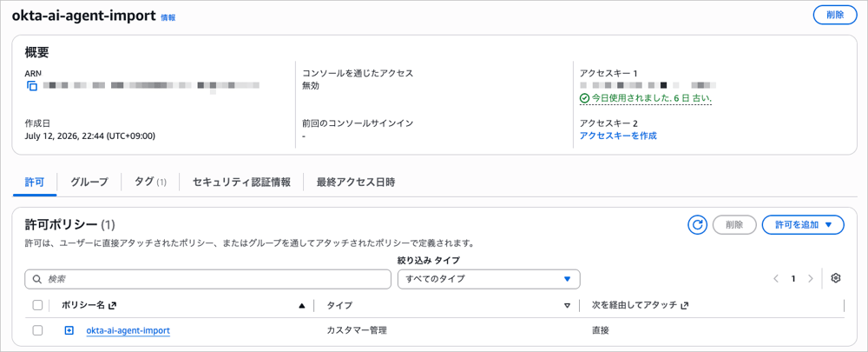
Task: Sort by タイプ column arrow
Action: tap(567, 305)
